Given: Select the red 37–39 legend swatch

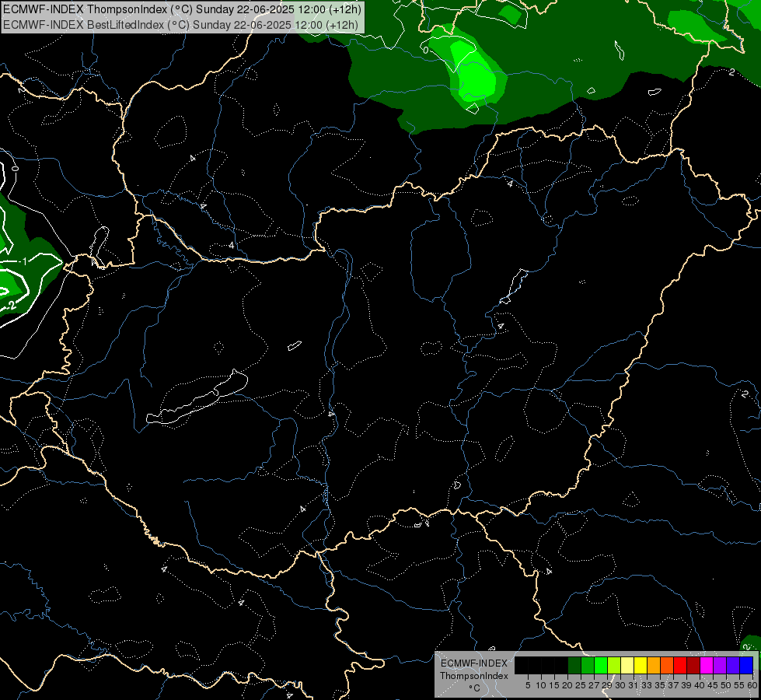Looking at the screenshot, I should point(680,665).
